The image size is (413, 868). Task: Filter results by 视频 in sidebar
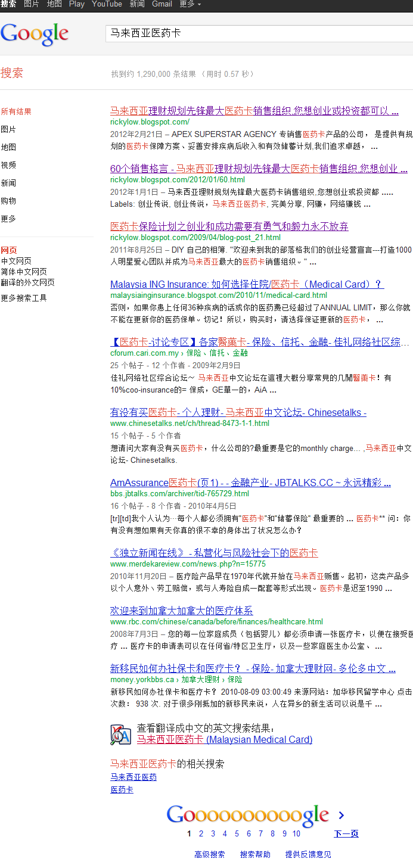click(x=8, y=165)
